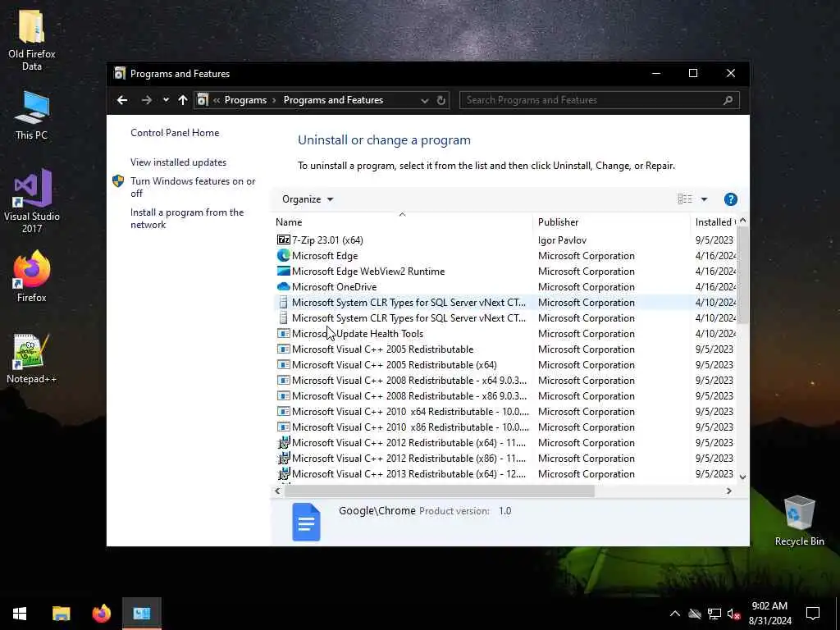This screenshot has height=630, width=840.
Task: Expand address bar history dropdown
Action: click(x=424, y=100)
